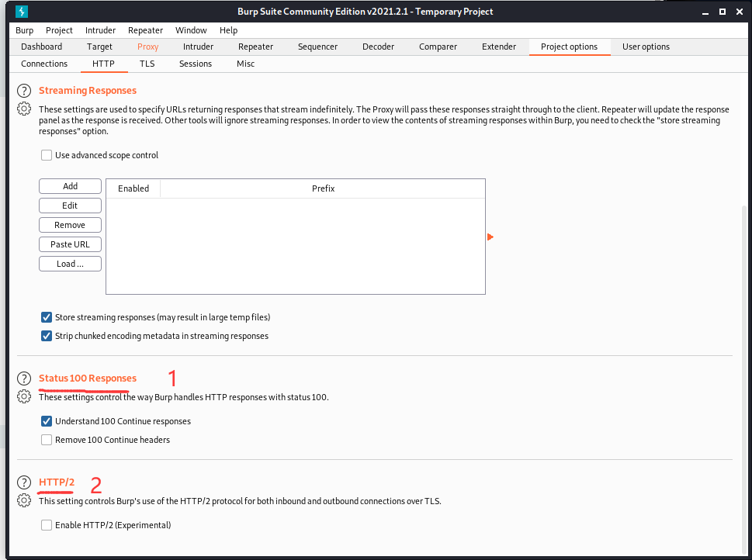Open the Help menu
752x560 pixels.
(228, 30)
